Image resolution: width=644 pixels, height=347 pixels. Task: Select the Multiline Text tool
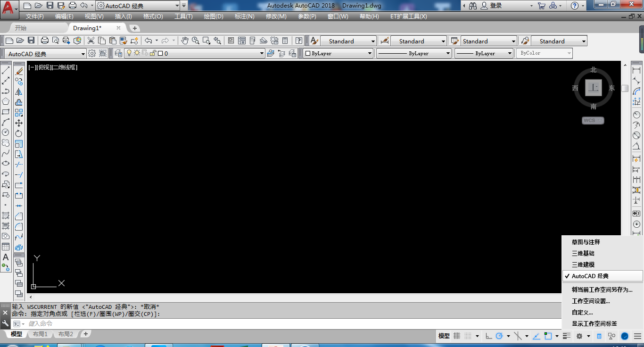[x=6, y=257]
